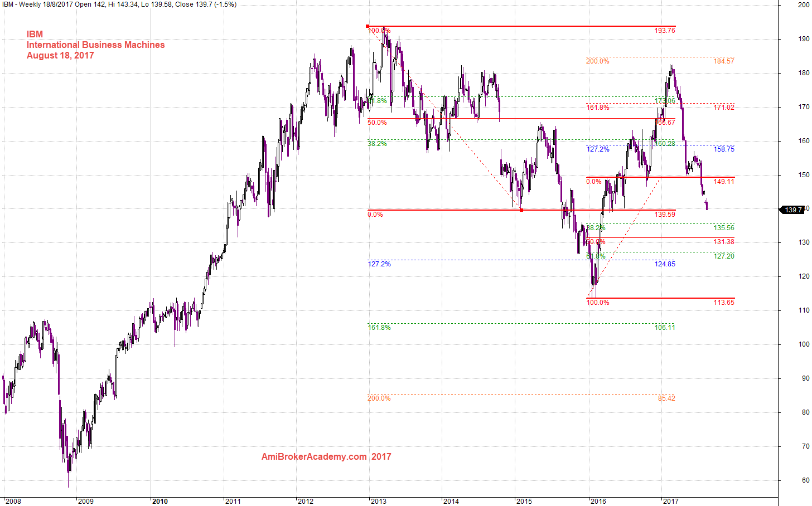The width and height of the screenshot is (812, 506).
Task: Select the green 135.56 price label
Action: pos(724,228)
